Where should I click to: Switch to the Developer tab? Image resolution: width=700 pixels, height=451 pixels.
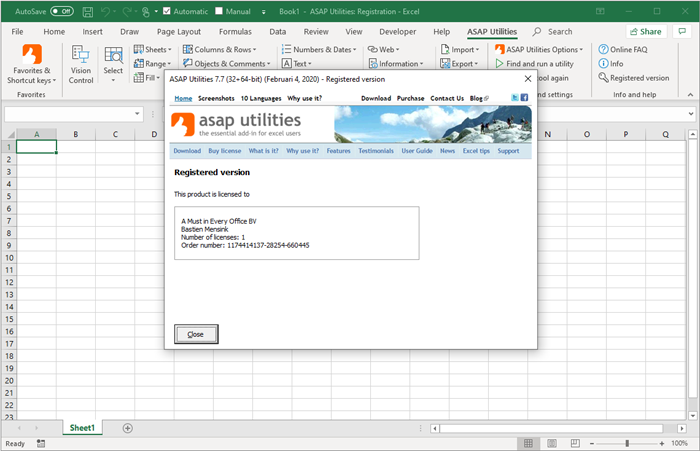tap(397, 32)
